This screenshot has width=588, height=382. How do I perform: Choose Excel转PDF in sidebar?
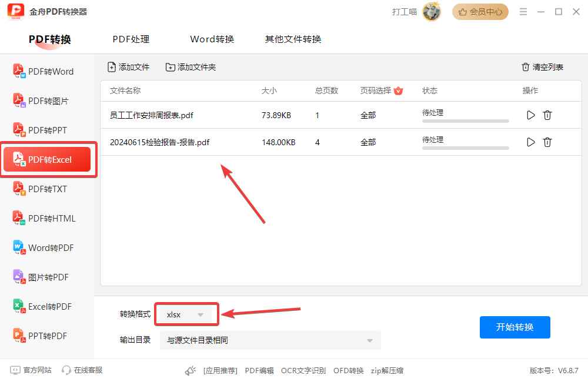coord(42,306)
